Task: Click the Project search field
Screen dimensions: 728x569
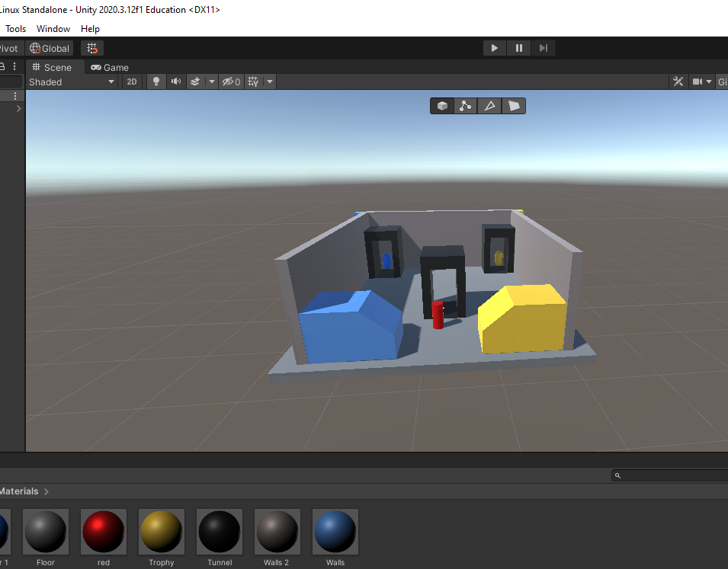Action: (x=669, y=475)
